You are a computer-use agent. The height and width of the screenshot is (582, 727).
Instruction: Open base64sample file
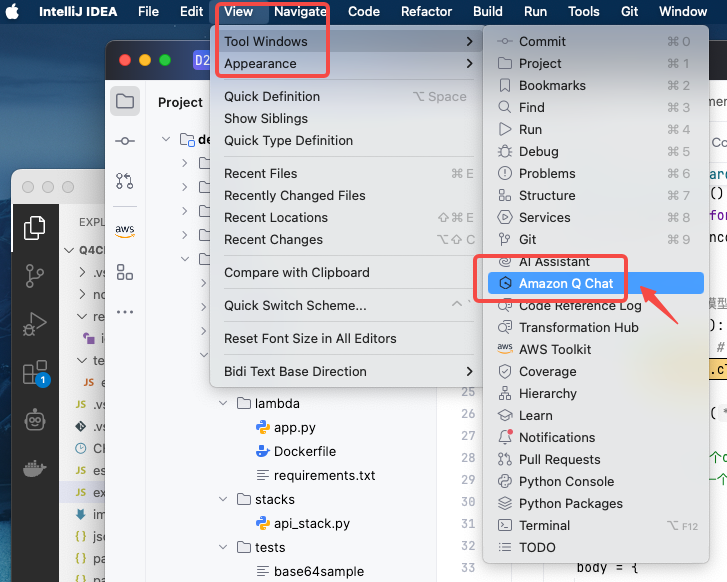pos(310,572)
